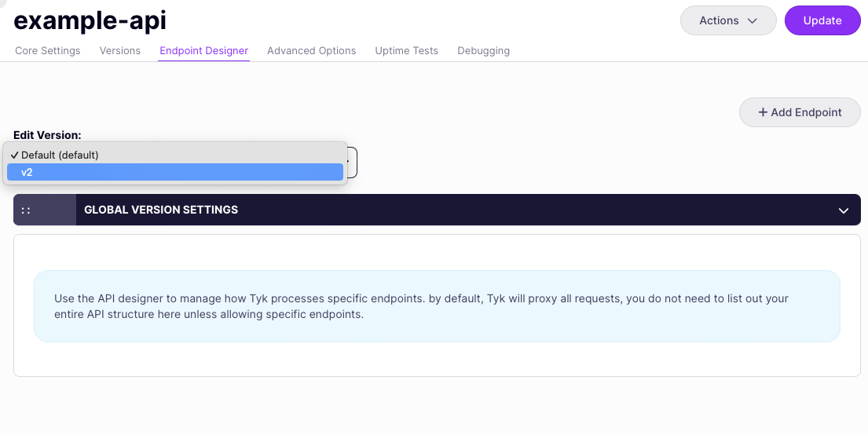This screenshot has width=868, height=435.
Task: Click the Global Version Settings header title
Action: [x=161, y=210]
